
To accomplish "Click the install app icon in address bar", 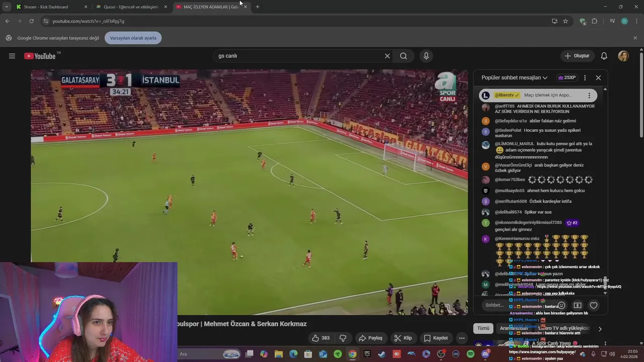I will [x=554, y=21].
